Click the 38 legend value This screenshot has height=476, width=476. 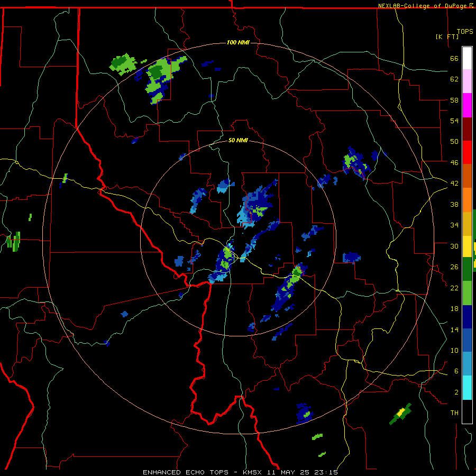coord(454,204)
